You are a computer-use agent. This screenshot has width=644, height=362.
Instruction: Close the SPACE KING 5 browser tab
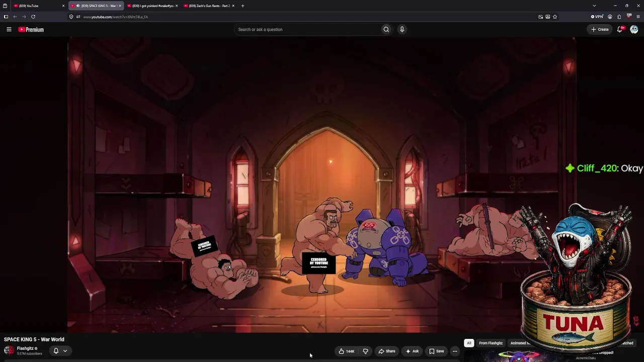click(x=120, y=6)
